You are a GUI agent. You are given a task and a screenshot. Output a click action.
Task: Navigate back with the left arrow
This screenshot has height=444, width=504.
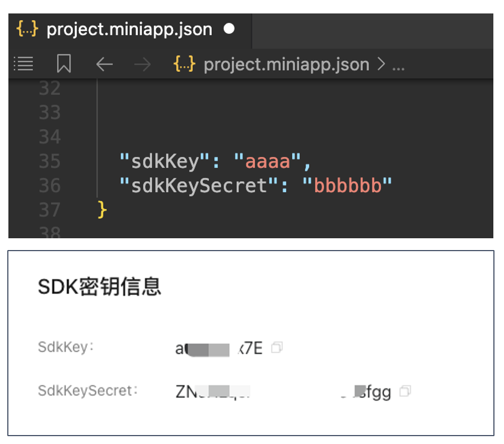[x=104, y=64]
